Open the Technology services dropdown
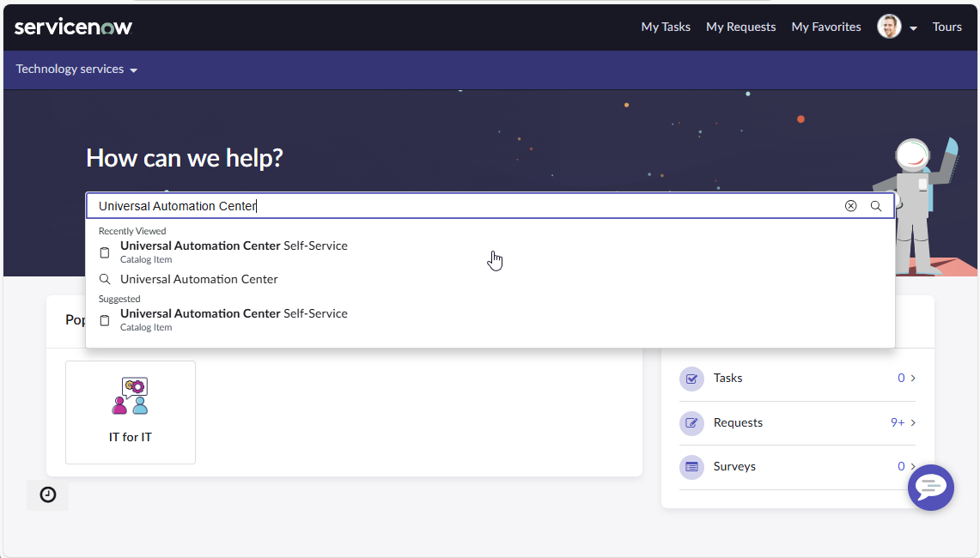The height and width of the screenshot is (558, 980). click(76, 70)
